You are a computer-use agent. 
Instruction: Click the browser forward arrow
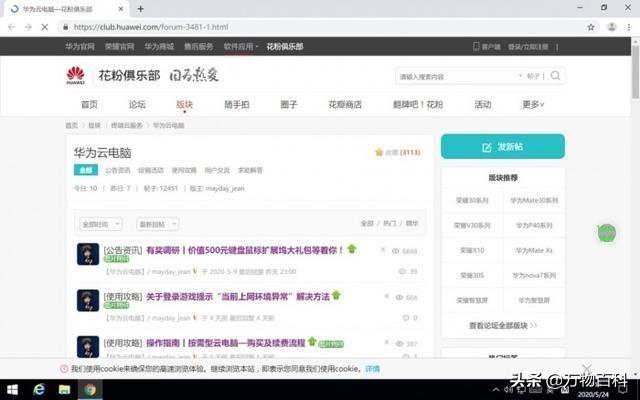(28, 27)
